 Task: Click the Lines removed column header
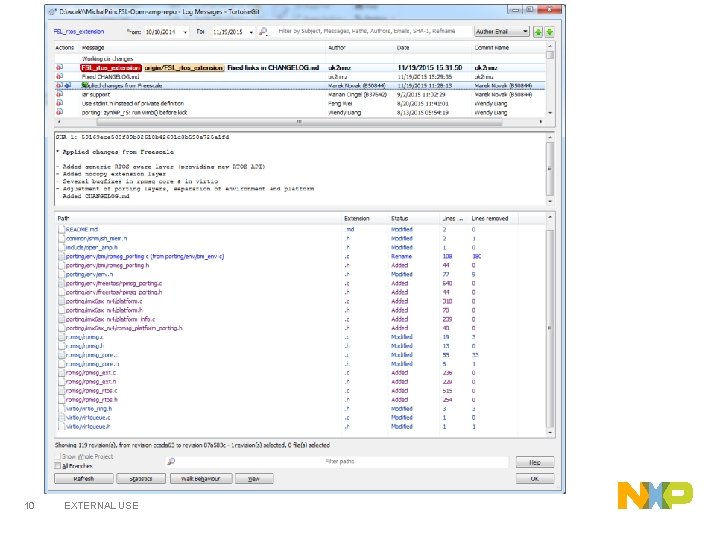tap(489, 219)
